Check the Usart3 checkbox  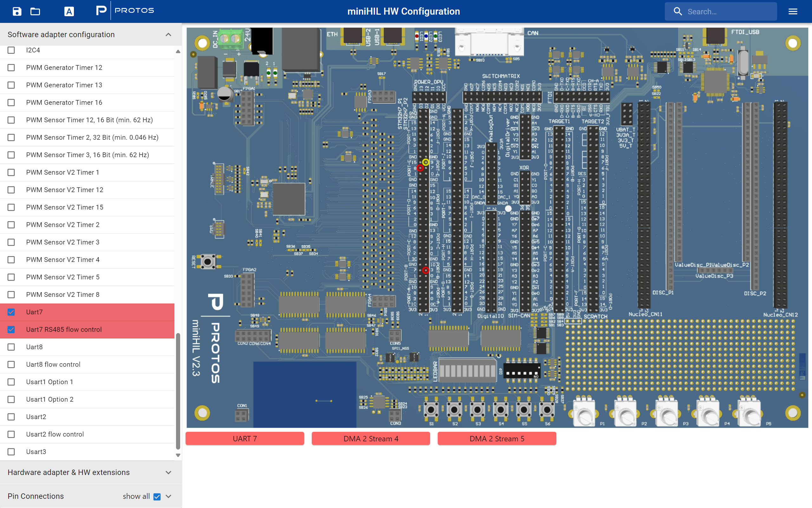click(x=11, y=452)
